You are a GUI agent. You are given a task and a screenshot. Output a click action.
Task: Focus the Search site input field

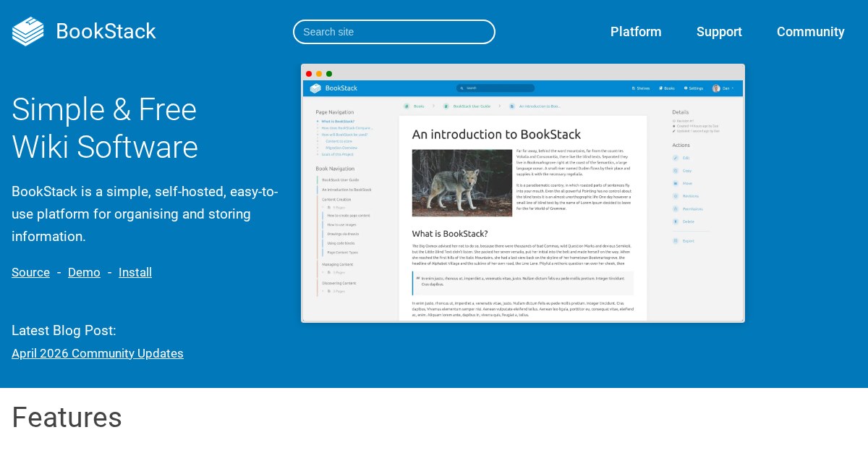pos(394,32)
